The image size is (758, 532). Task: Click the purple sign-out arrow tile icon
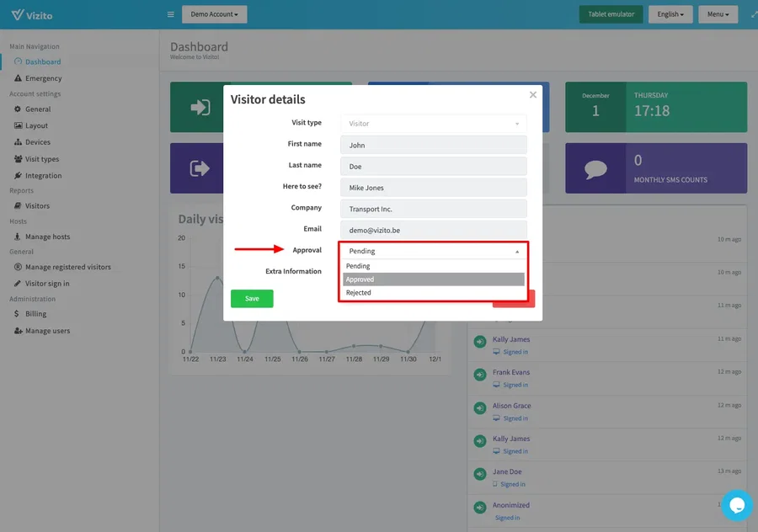200,168
